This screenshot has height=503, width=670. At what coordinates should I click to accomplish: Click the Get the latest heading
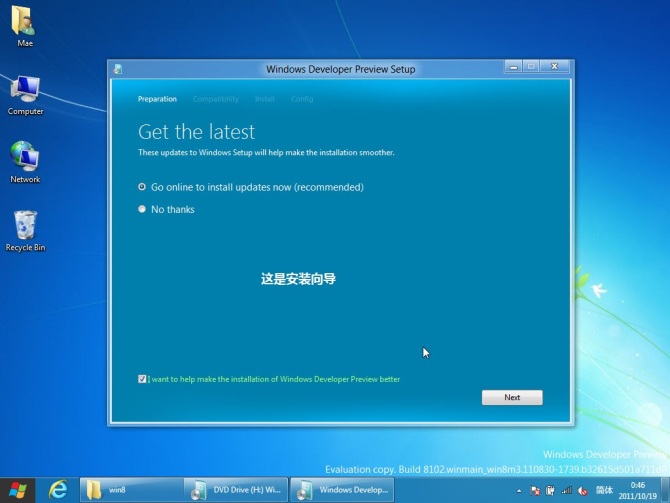tap(196, 132)
